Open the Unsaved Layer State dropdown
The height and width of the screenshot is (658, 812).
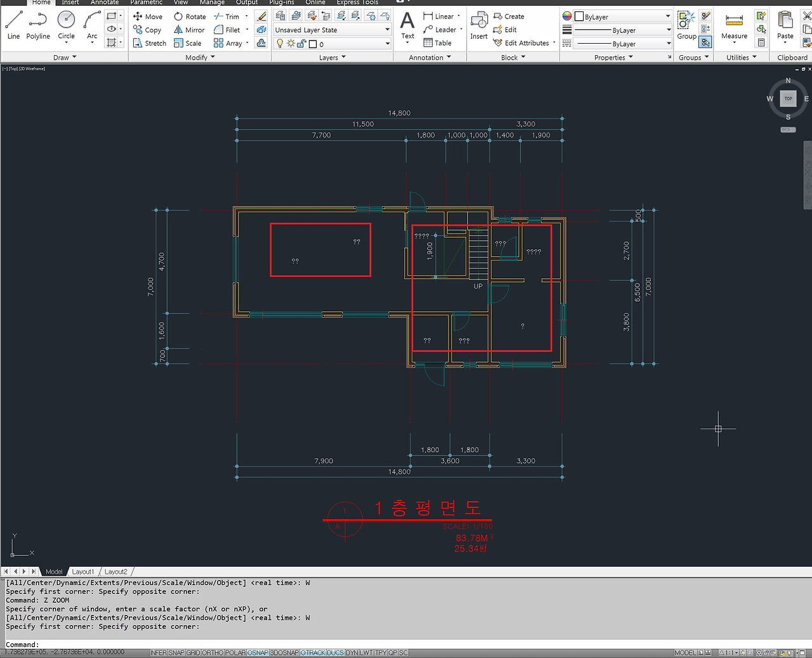click(332, 30)
